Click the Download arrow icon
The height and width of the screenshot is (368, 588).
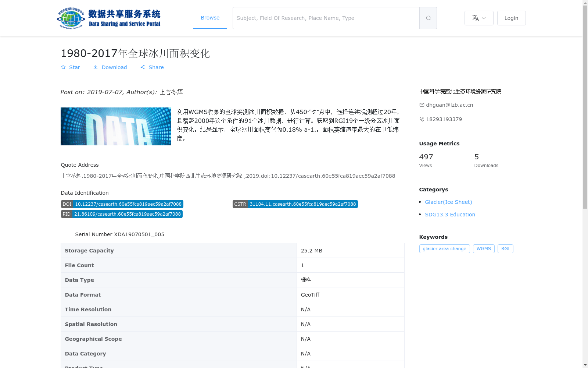point(96,67)
